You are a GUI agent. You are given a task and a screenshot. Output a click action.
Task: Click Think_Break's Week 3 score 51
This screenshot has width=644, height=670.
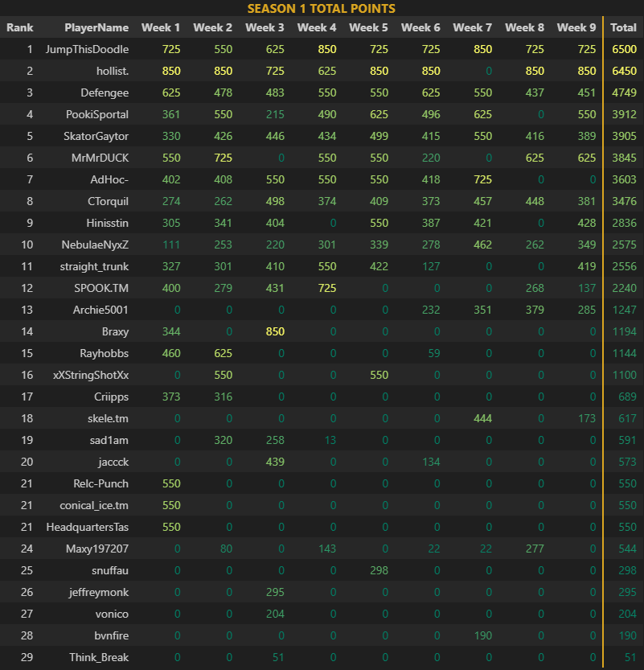(x=278, y=658)
